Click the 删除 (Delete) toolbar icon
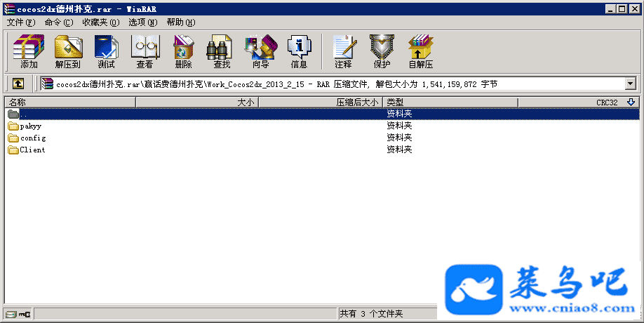The width and height of the screenshot is (644, 323). coord(183,52)
